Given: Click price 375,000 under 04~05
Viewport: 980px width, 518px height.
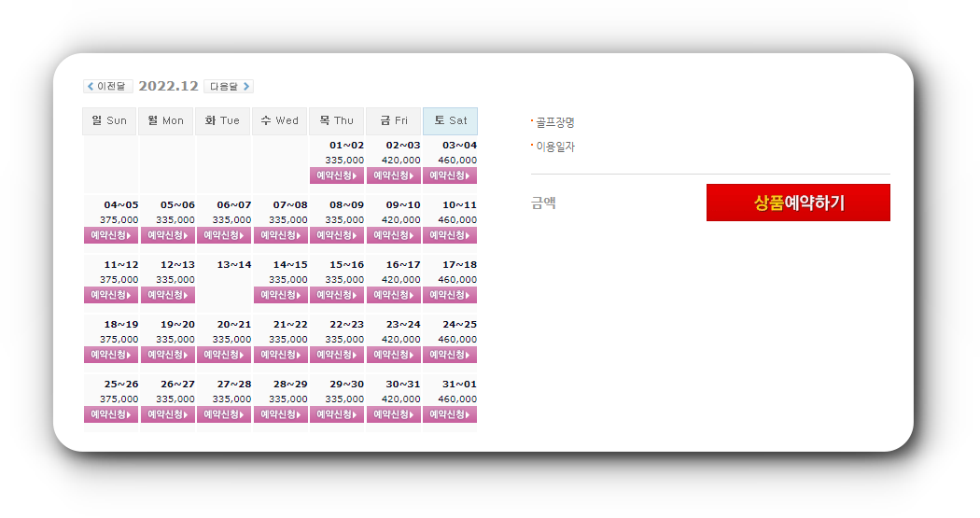Looking at the screenshot, I should pos(119,220).
